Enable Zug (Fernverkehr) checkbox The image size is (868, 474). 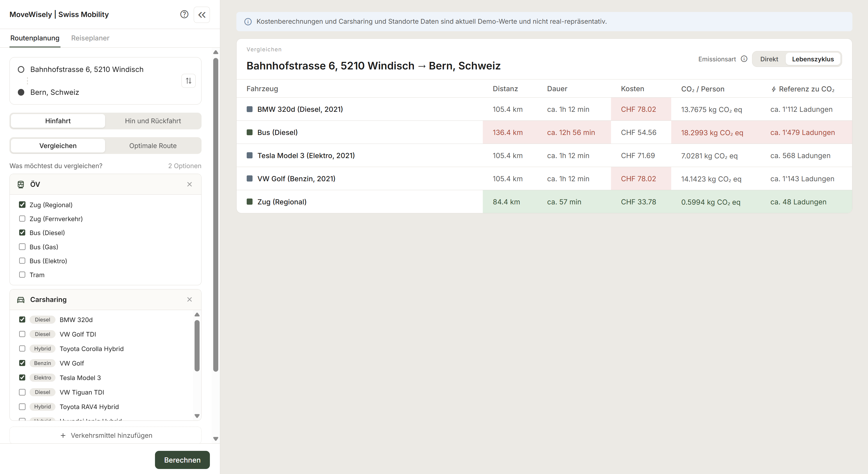[x=22, y=219]
